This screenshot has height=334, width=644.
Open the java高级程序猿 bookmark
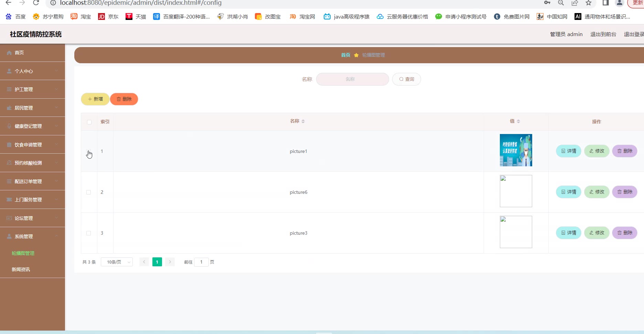pos(346,16)
